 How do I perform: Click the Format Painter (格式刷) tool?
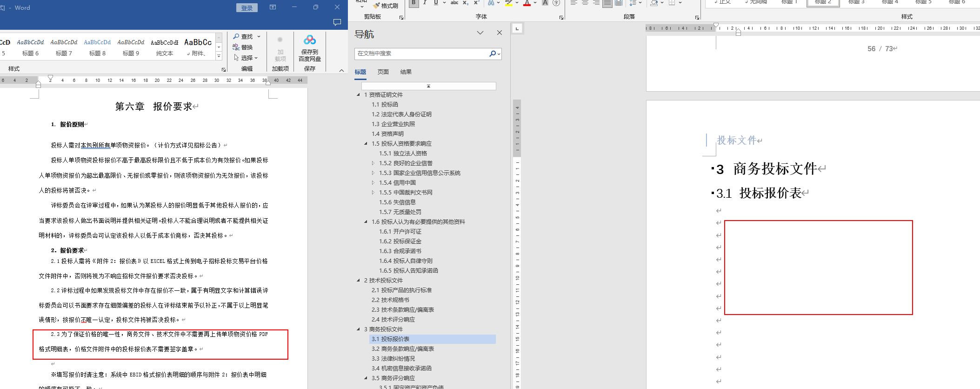pos(386,6)
